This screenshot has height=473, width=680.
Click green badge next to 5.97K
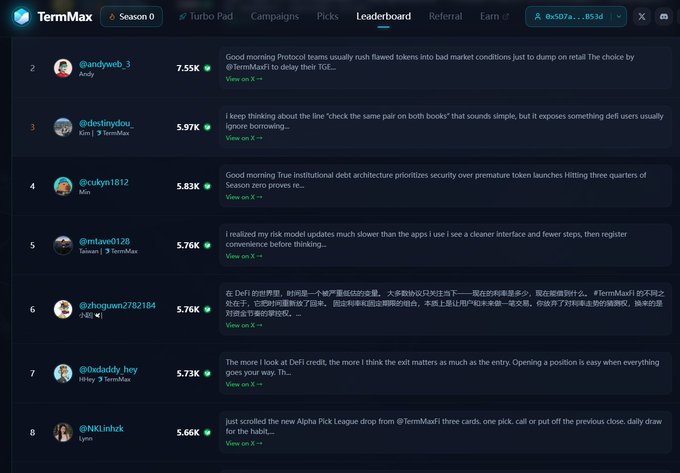click(207, 127)
